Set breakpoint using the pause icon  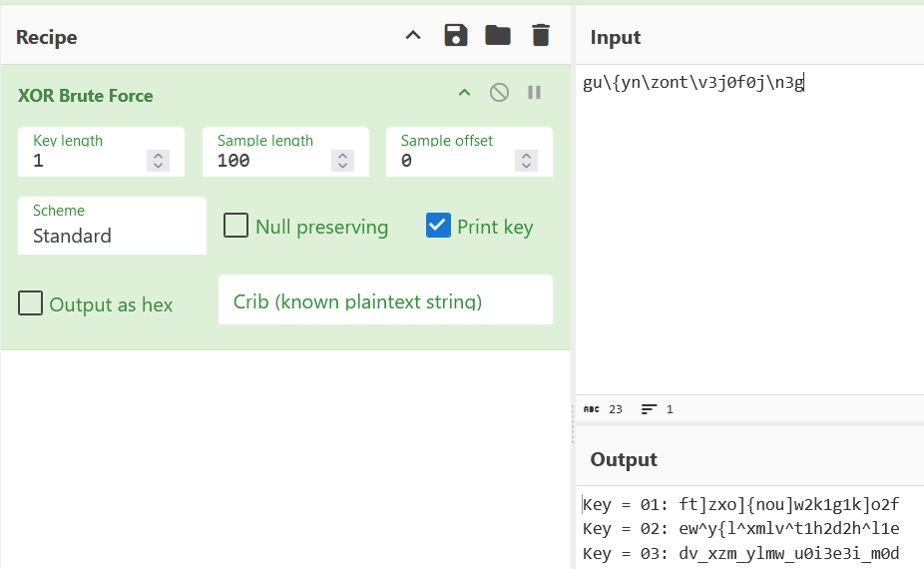pos(534,93)
